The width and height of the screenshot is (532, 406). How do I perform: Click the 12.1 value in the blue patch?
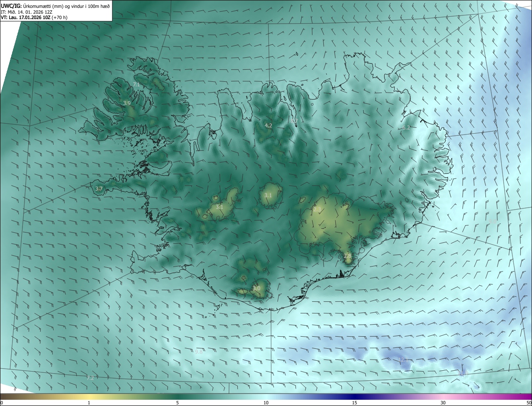point(403,360)
